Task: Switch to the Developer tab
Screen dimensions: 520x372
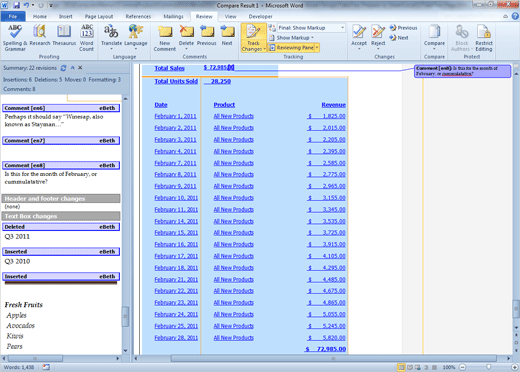Action: (x=260, y=16)
